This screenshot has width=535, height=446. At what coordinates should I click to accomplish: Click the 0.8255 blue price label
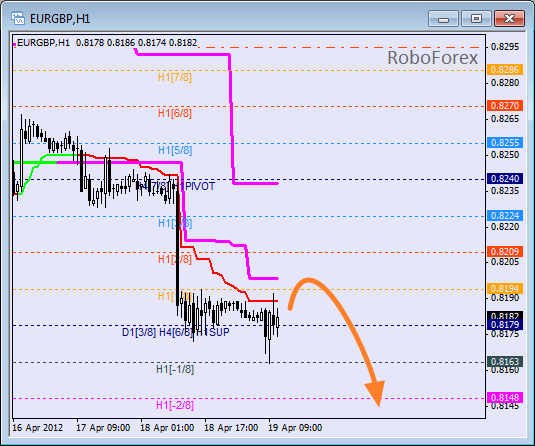(x=505, y=142)
